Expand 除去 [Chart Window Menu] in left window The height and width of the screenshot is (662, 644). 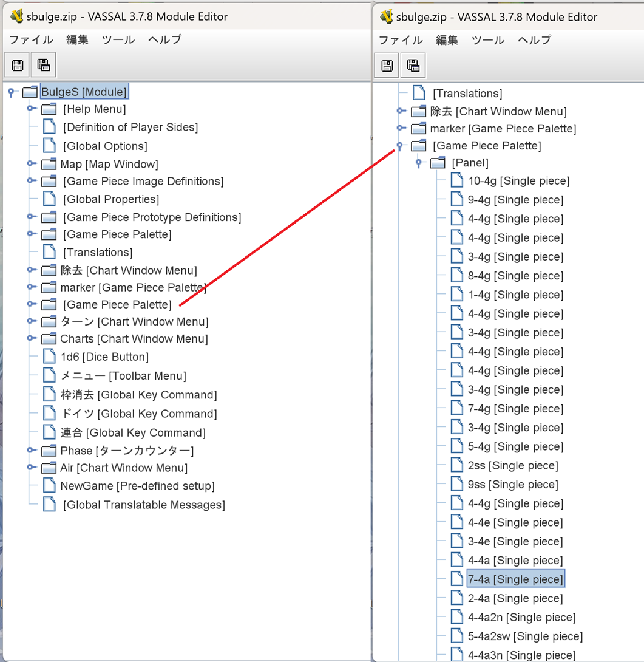[x=31, y=270]
